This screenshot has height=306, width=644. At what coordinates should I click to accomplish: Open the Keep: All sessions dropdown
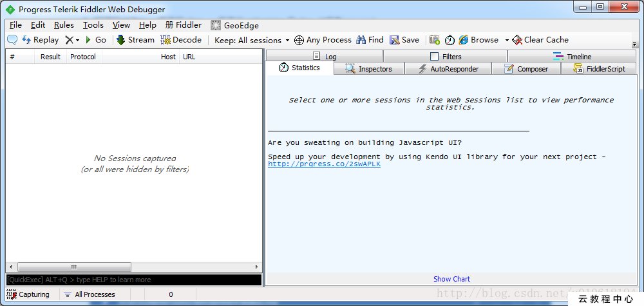pos(252,40)
